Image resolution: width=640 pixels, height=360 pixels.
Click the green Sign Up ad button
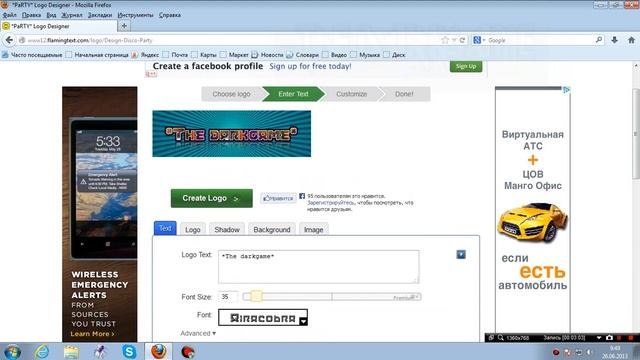click(x=466, y=66)
